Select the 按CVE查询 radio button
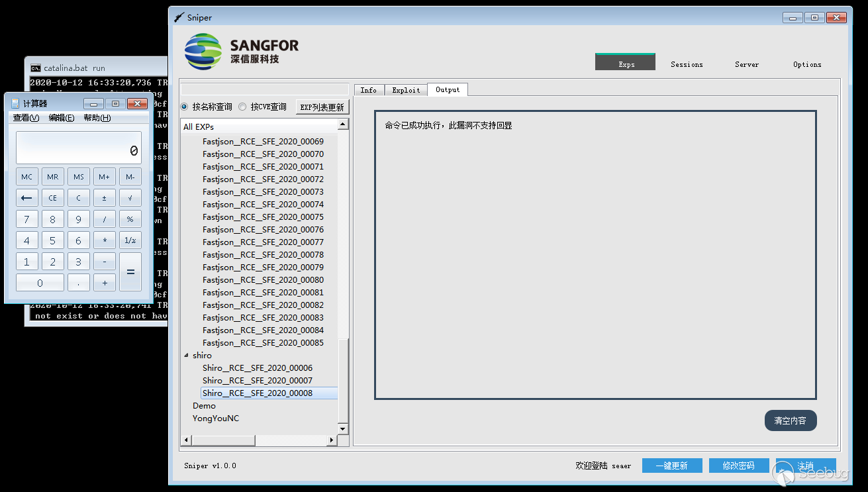The image size is (868, 492). (x=242, y=107)
